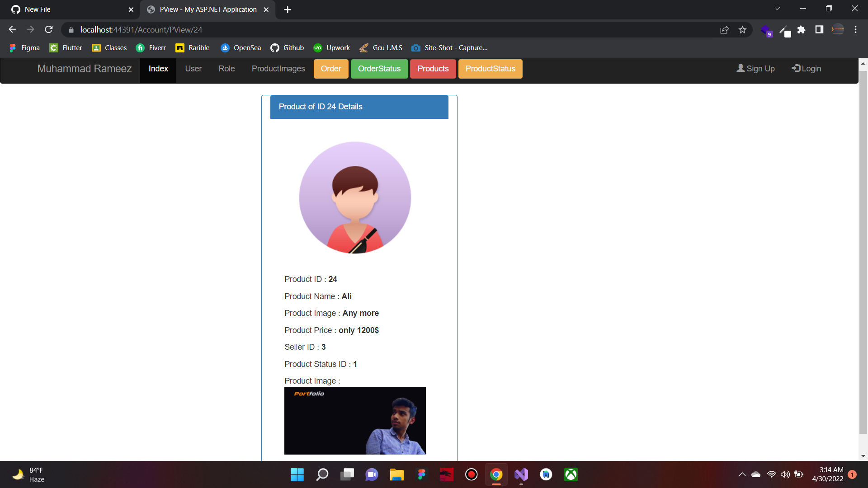The height and width of the screenshot is (488, 868).
Task: Bookmark this page with the star icon
Action: [x=742, y=29]
